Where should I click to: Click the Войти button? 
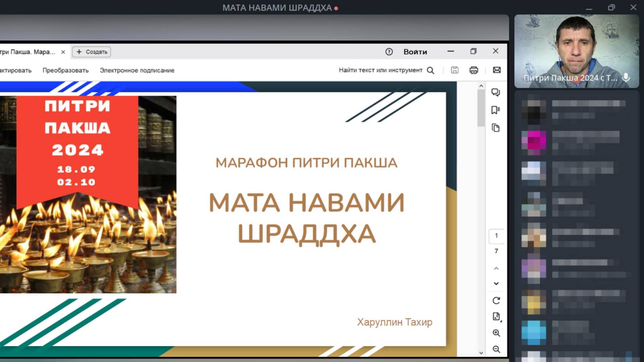pos(415,52)
